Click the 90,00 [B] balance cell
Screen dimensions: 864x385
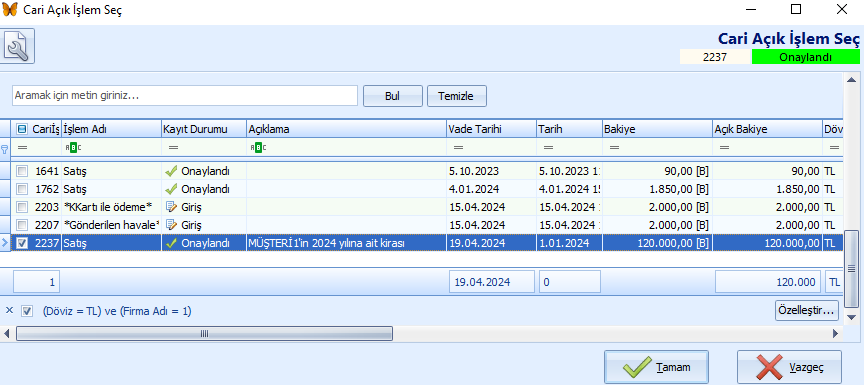657,172
